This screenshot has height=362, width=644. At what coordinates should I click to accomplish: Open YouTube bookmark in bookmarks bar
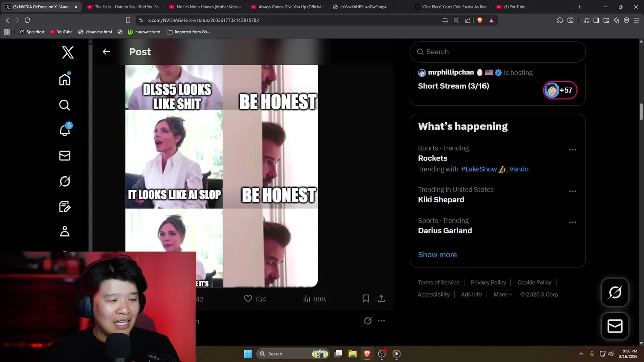coord(61,32)
